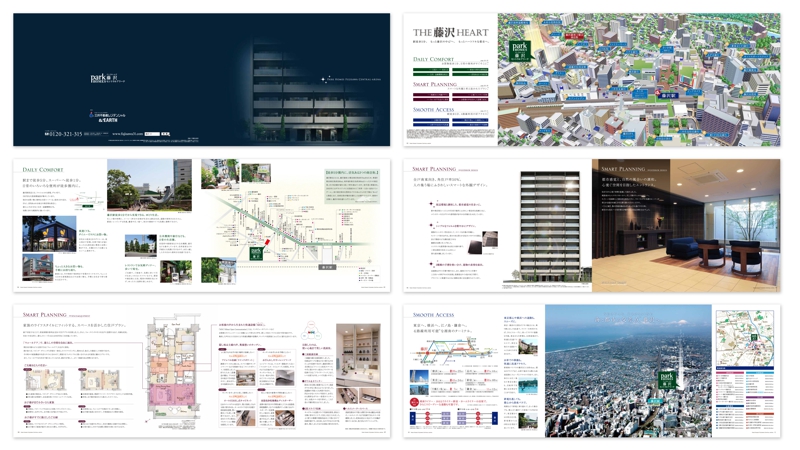800x450 pixels.
Task: Open the railway route diagram
Action: coord(453,353)
